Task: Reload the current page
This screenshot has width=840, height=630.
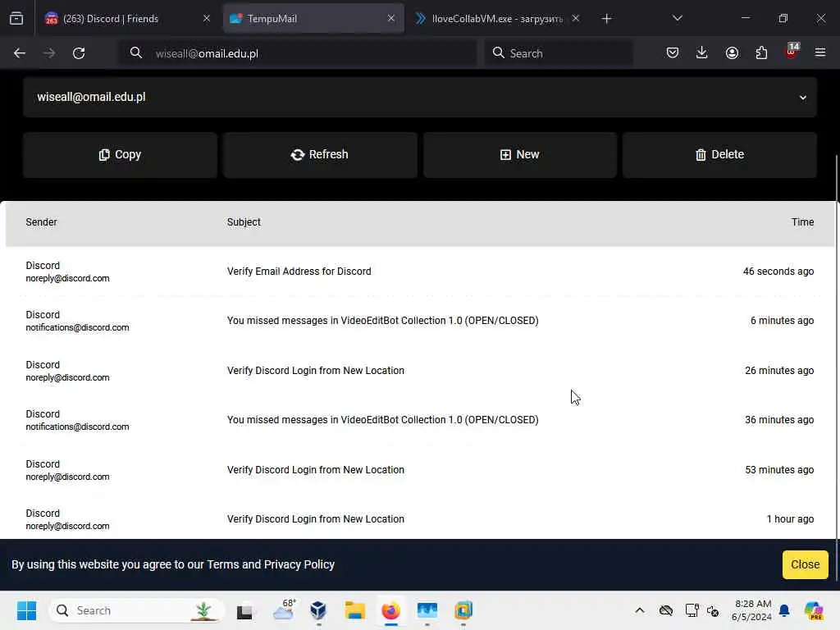Action: (x=79, y=53)
